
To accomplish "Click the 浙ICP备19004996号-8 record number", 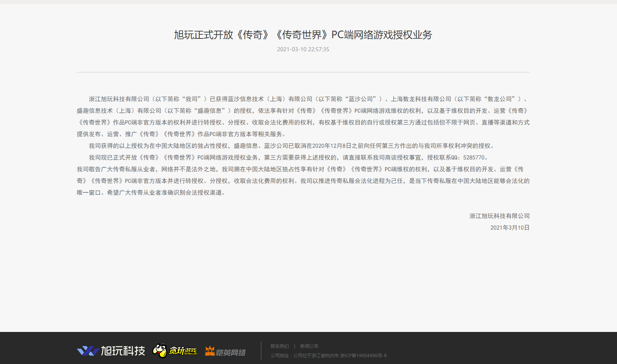I will click(363, 356).
